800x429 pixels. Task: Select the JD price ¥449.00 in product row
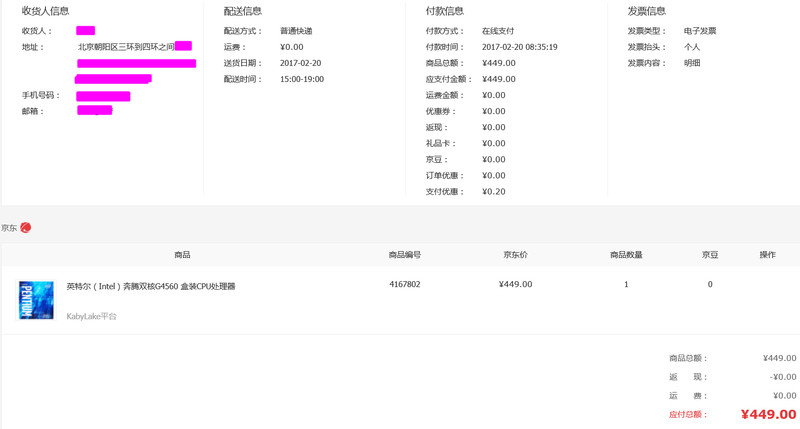[x=515, y=284]
